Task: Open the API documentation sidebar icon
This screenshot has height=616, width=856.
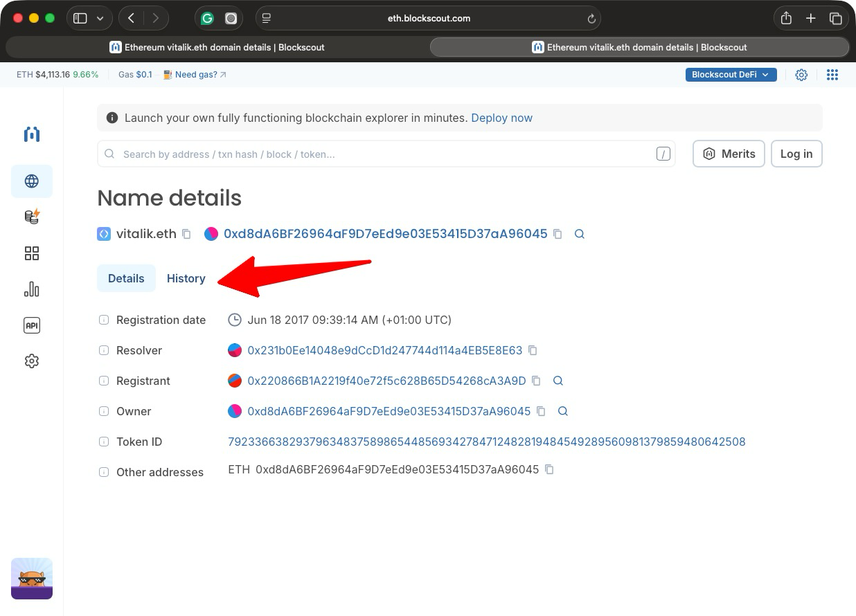Action: point(32,325)
